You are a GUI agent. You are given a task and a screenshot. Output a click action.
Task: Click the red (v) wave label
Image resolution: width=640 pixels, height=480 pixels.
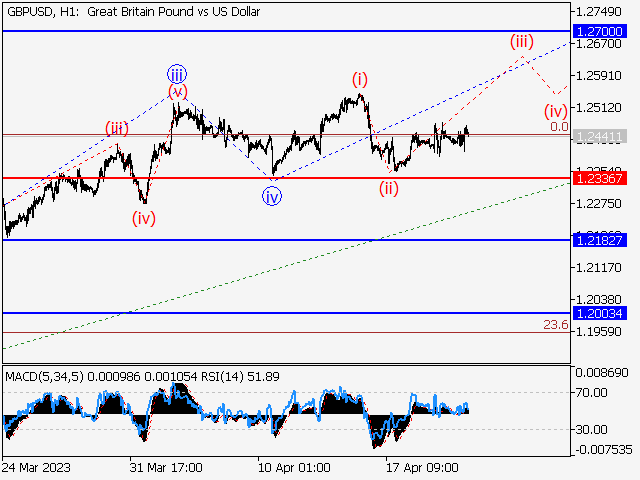(x=178, y=91)
